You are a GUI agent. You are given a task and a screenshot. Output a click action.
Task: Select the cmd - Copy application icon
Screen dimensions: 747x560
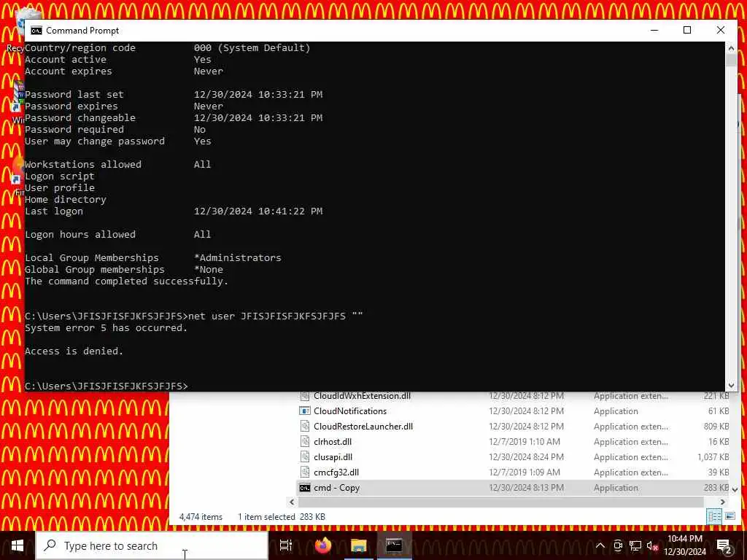(x=305, y=488)
